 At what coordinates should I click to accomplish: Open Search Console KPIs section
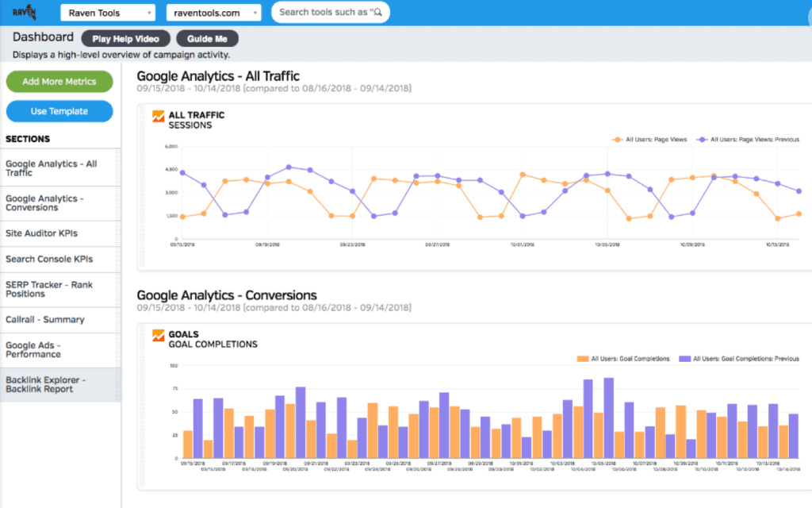[60, 260]
